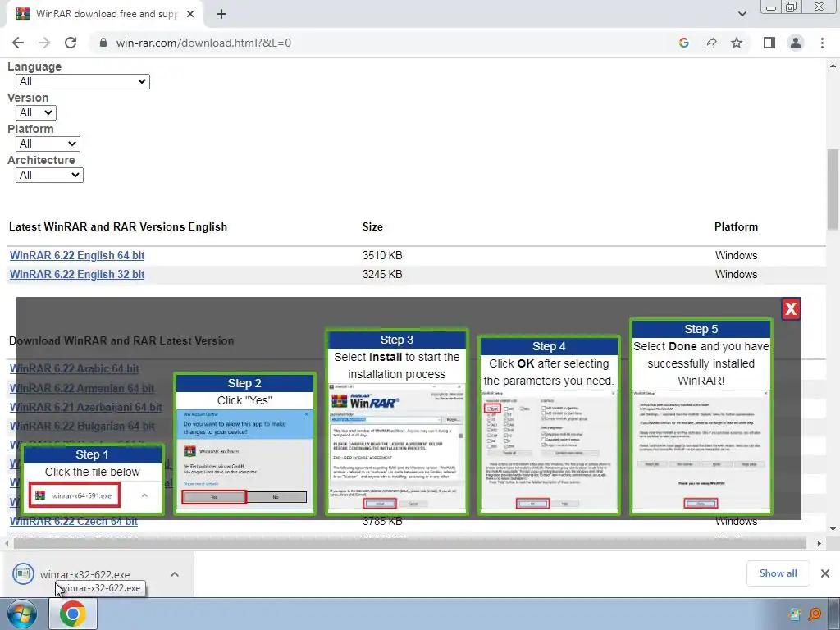Open the Platform dropdown
The width and height of the screenshot is (840, 630).
pyautogui.click(x=48, y=144)
